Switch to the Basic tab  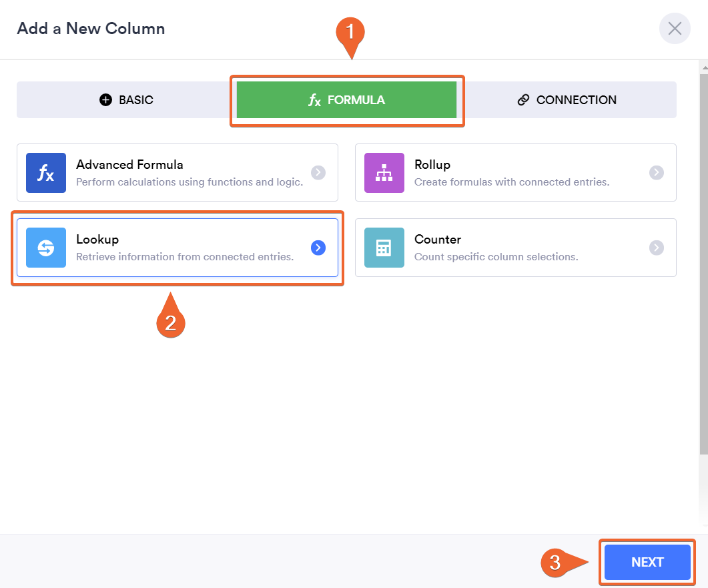pos(126,100)
